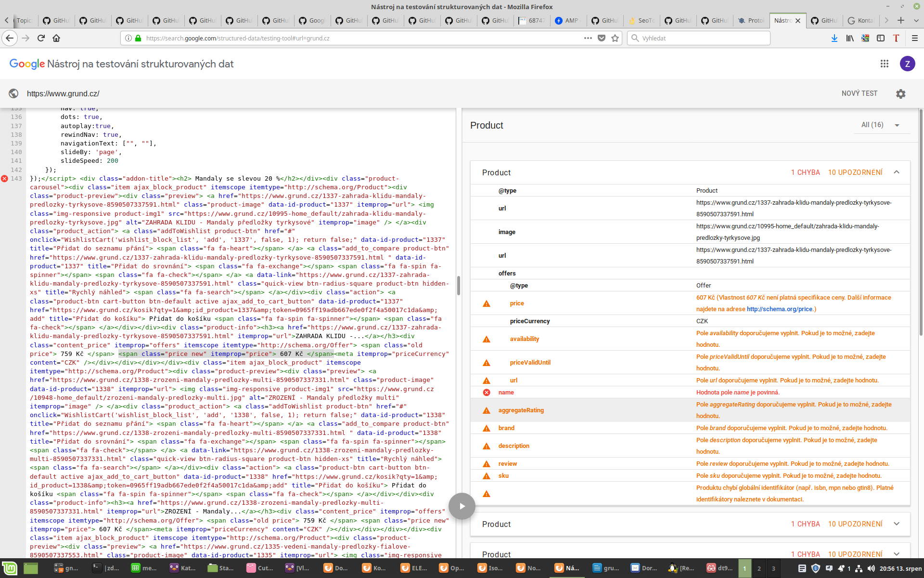Image resolution: width=924 pixels, height=578 pixels.
Task: Click the Firefox reload page icon
Action: click(41, 38)
